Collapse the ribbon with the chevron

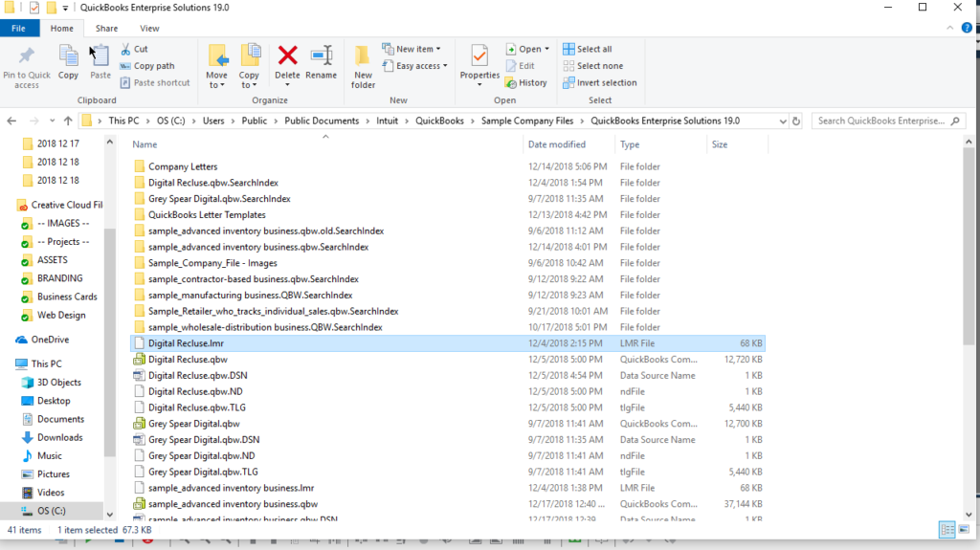pos(950,28)
